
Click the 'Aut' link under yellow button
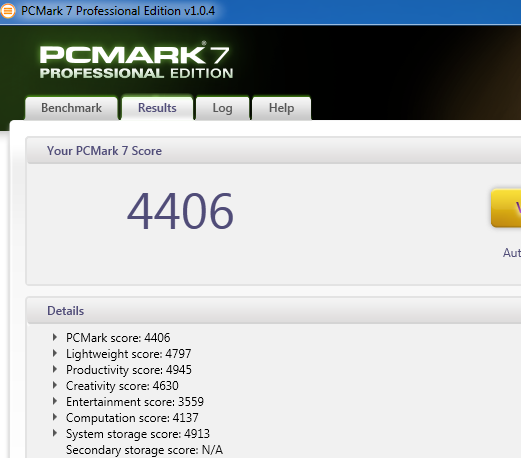point(512,253)
